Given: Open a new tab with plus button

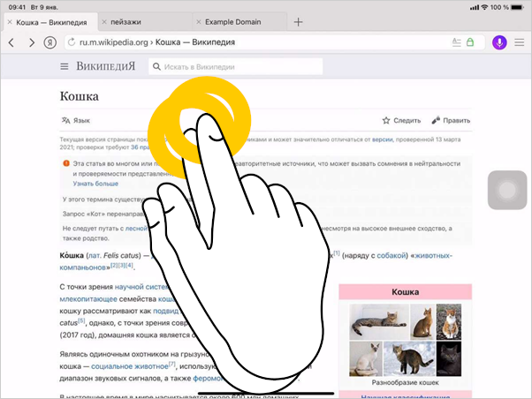Looking at the screenshot, I should point(298,21).
